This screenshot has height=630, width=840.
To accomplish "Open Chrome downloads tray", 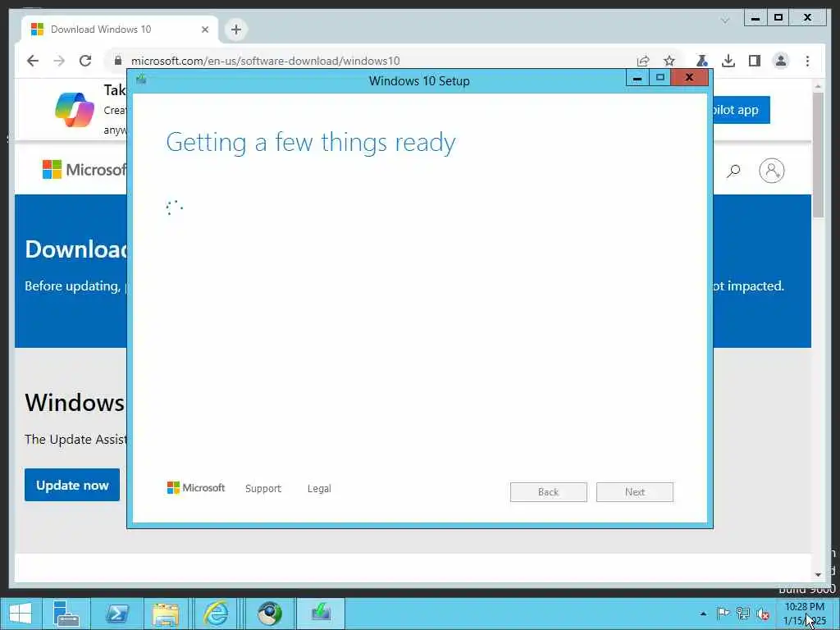I will pyautogui.click(x=728, y=61).
